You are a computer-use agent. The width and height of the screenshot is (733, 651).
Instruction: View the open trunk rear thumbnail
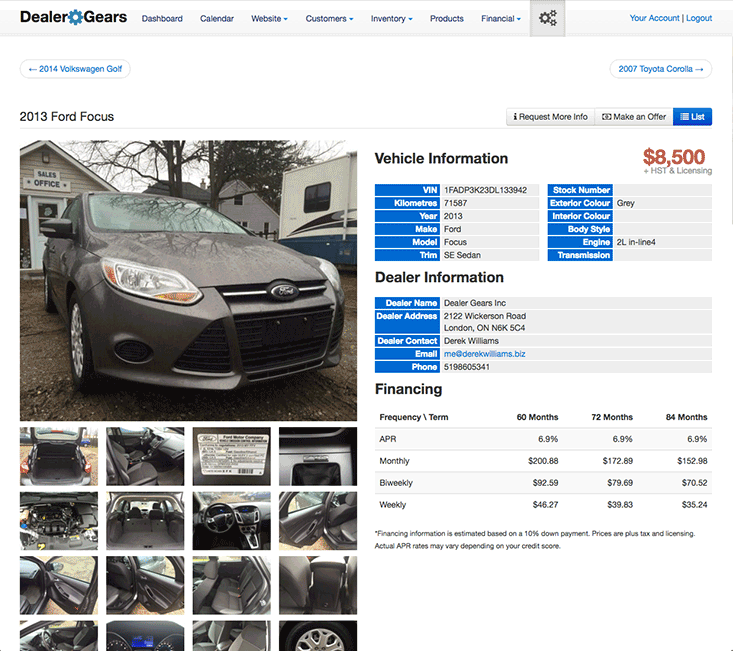pos(59,456)
